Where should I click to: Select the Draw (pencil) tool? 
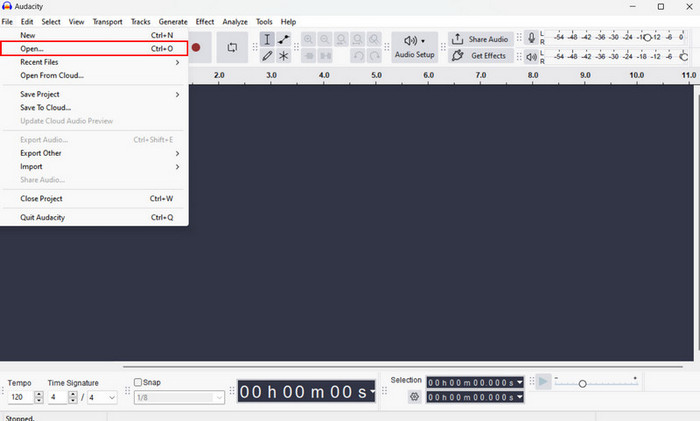[267, 56]
